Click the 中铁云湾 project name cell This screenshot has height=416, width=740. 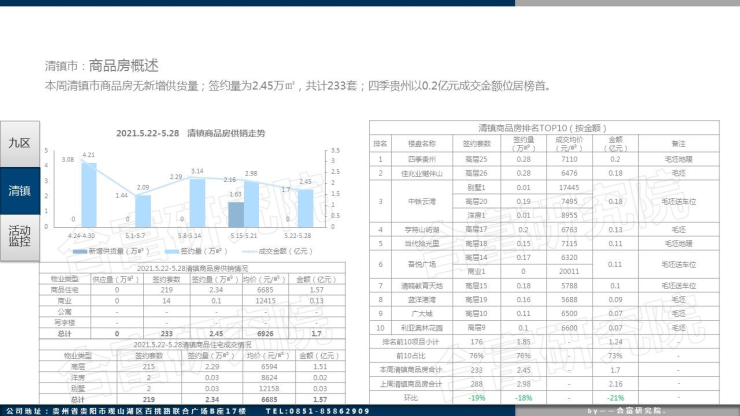tap(422, 201)
